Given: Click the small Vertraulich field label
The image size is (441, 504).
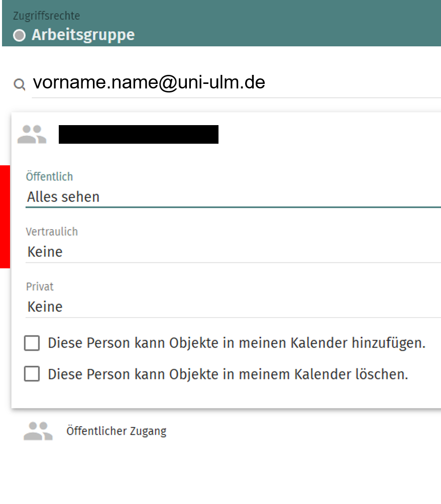Looking at the screenshot, I should pos(52,232).
